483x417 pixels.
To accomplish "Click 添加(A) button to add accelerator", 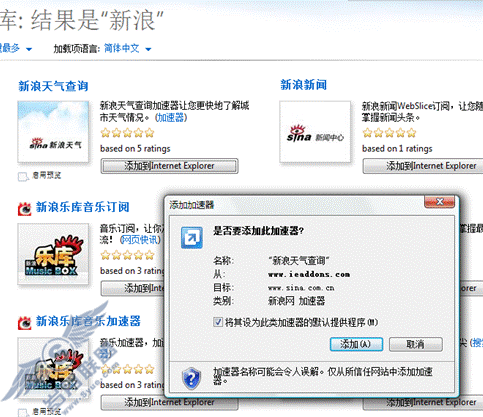I will coord(356,344).
